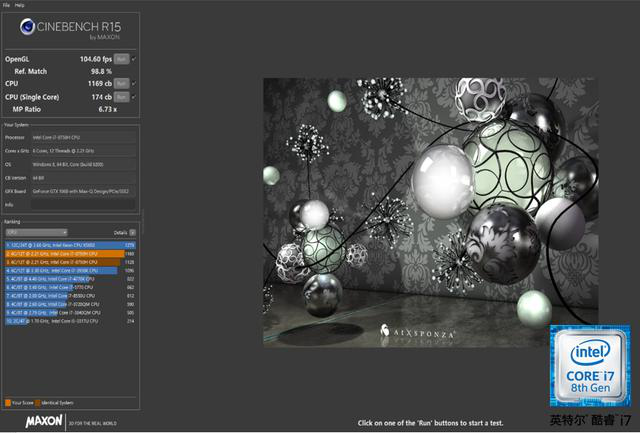Open the Ranking type CPU dropdown
The height and width of the screenshot is (433, 640).
pyautogui.click(x=36, y=232)
